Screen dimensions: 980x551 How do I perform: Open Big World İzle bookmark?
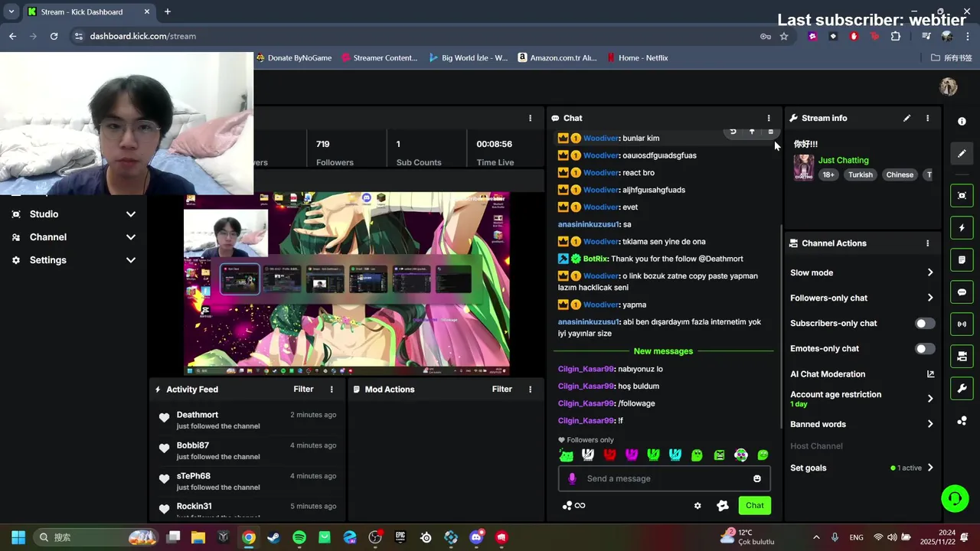pos(469,58)
